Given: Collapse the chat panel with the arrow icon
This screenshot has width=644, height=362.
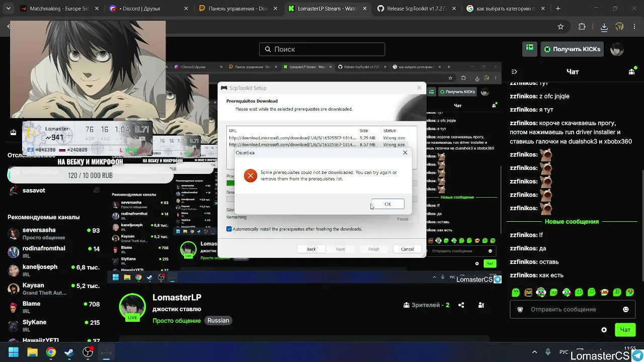Looking at the screenshot, I should coord(514,72).
